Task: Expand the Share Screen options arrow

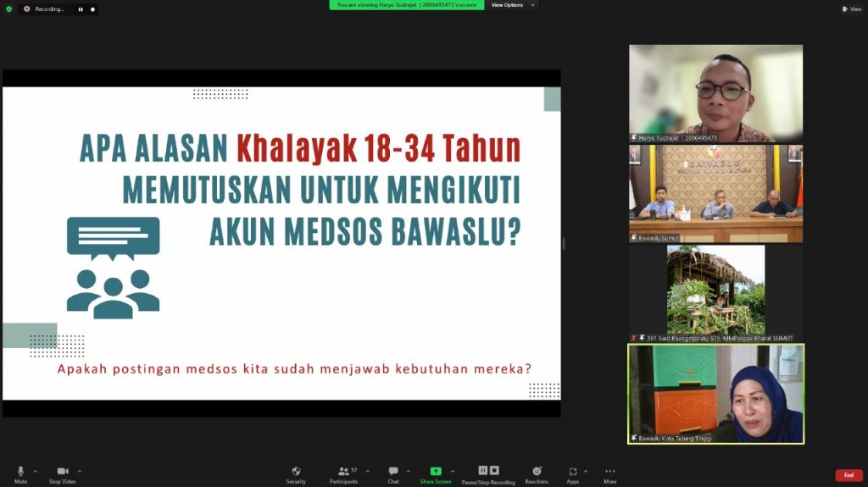Action: point(453,471)
